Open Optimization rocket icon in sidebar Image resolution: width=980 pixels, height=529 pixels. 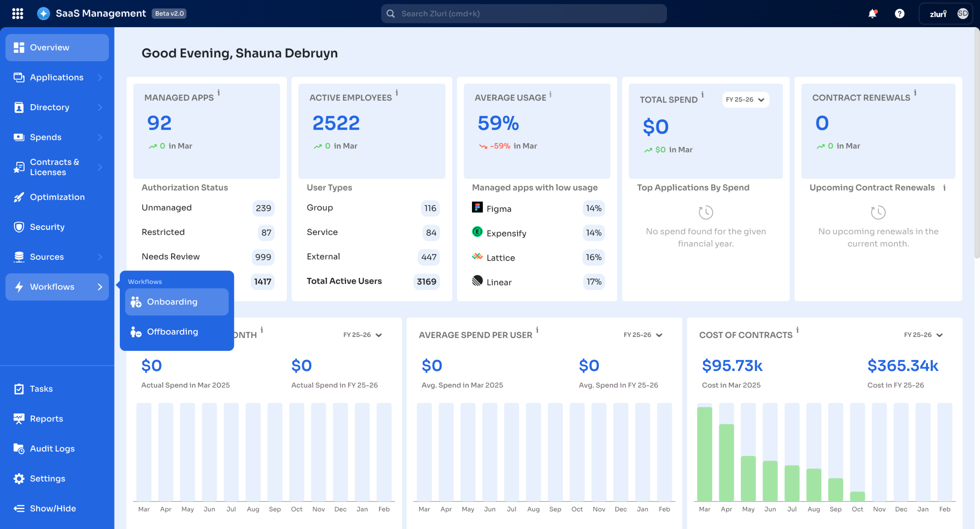click(18, 197)
